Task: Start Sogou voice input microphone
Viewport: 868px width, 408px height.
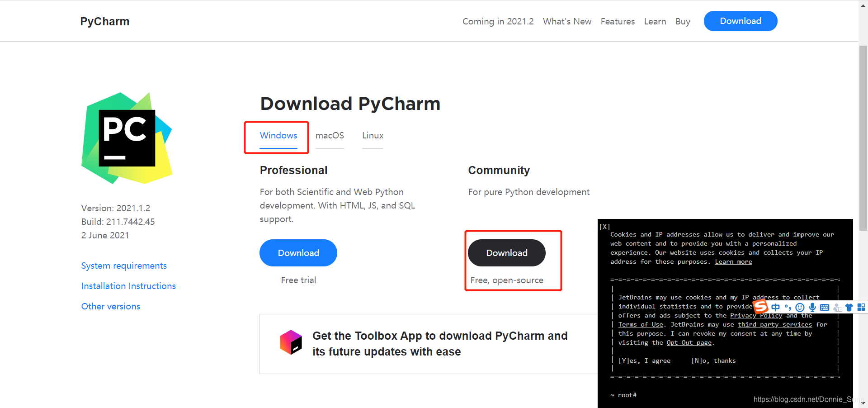Action: tap(812, 308)
